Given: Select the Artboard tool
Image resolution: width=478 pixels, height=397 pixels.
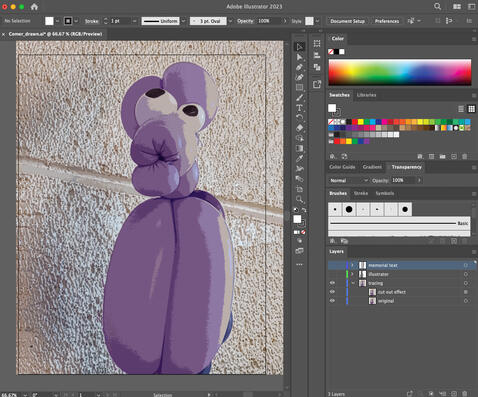Looking at the screenshot, I should point(300,189).
